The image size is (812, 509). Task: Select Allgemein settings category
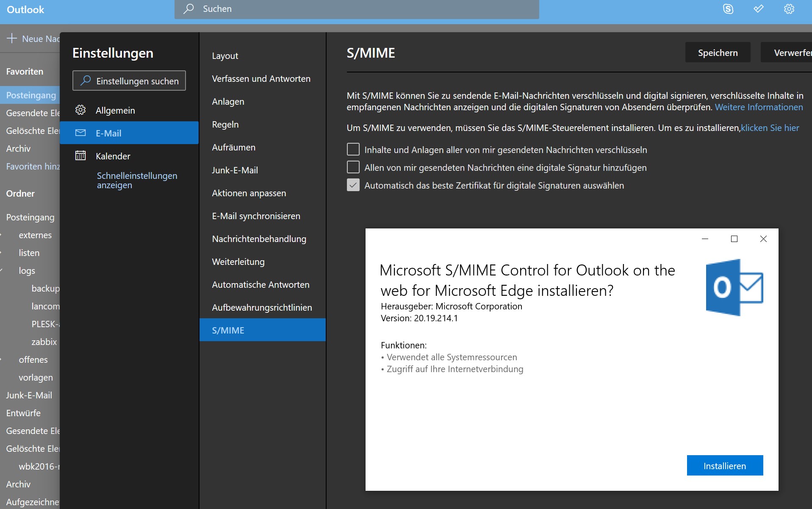[129, 110]
